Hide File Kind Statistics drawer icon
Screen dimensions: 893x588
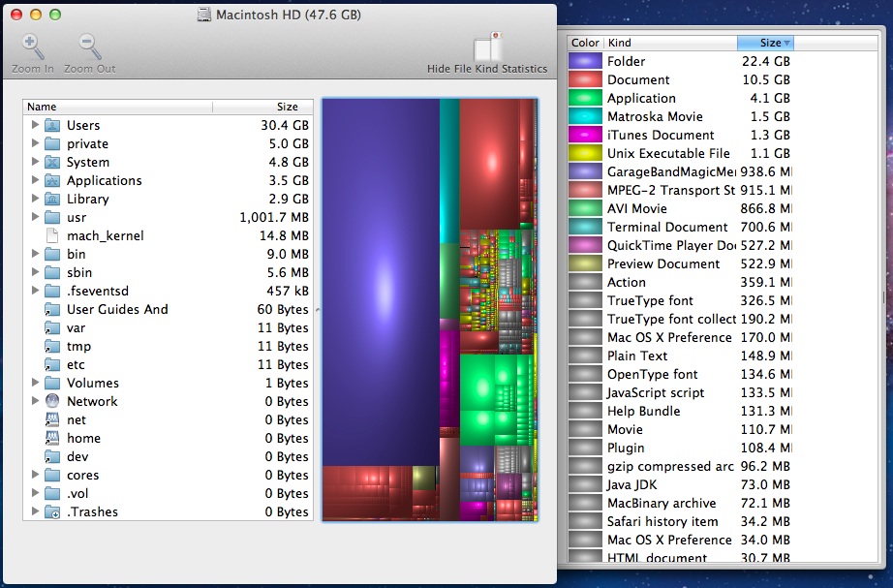(x=487, y=46)
